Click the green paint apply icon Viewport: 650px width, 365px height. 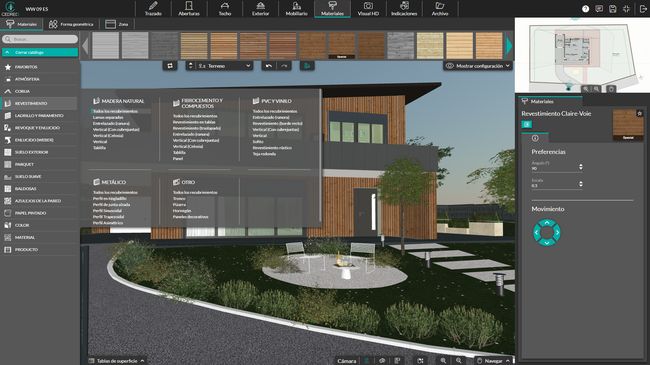pyautogui.click(x=307, y=66)
